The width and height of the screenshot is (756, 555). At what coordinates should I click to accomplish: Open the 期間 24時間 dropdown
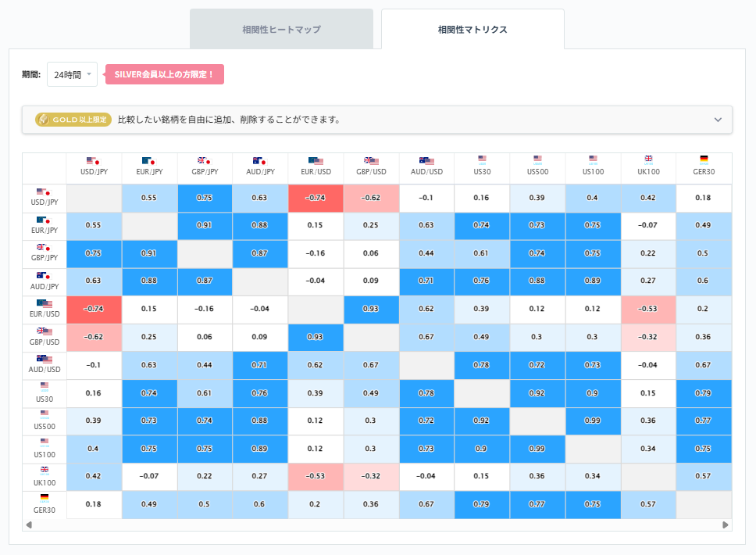coord(70,73)
